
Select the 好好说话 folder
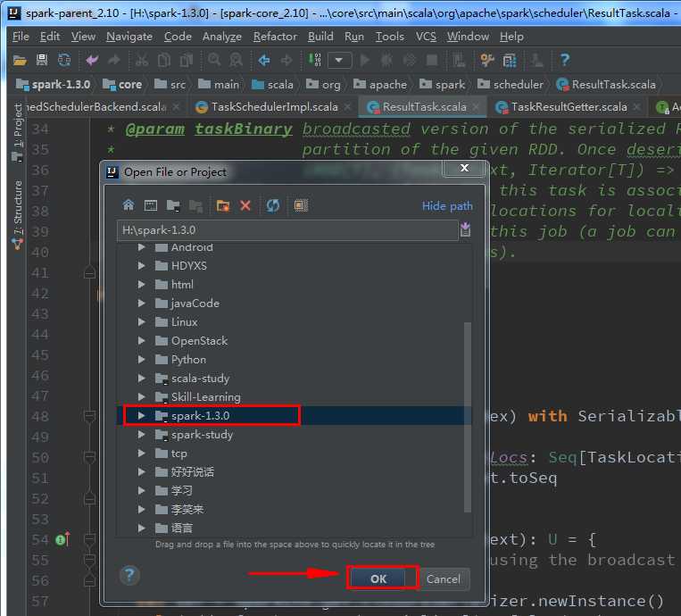193,471
